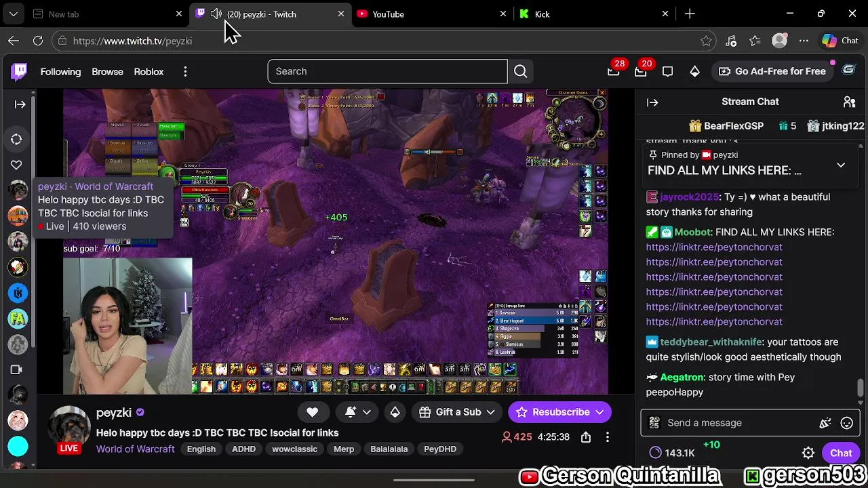Open whispers chat bubble icon
The width and height of the screenshot is (868, 488).
click(x=667, y=71)
